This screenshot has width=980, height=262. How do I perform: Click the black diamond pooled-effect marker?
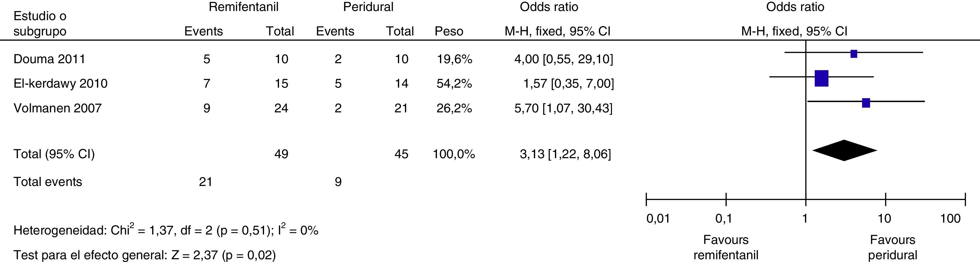pos(845,151)
